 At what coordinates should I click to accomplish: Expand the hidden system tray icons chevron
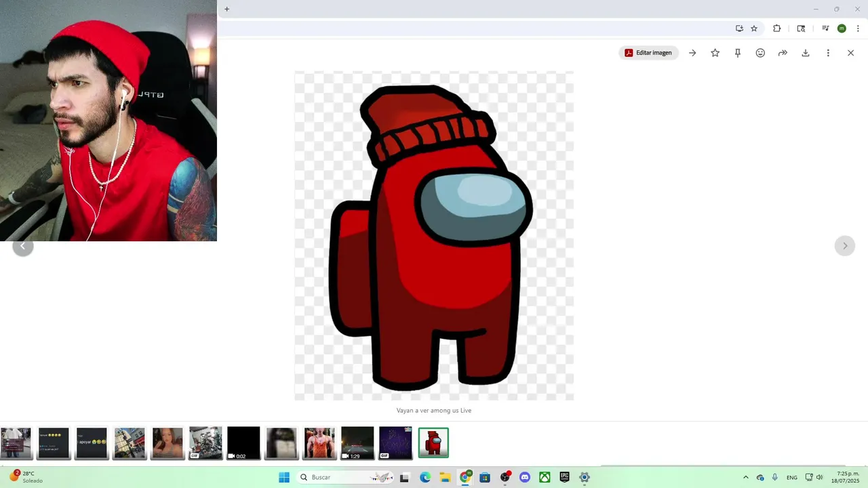point(746,477)
